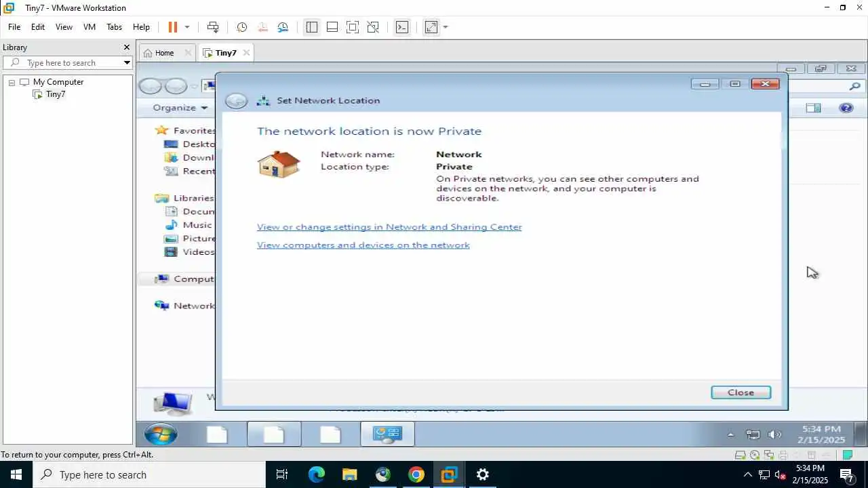The height and width of the screenshot is (488, 868).
Task: Collapse the My Computer tree node
Action: coord(12,83)
